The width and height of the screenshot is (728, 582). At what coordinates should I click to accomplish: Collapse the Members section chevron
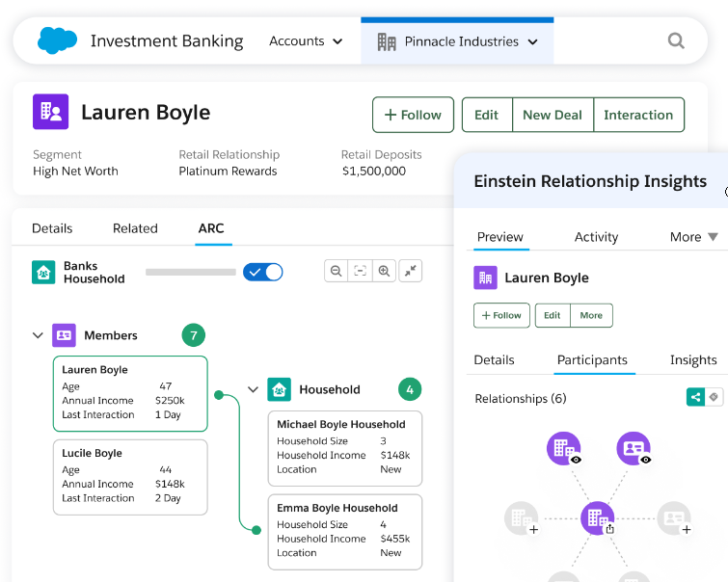(38, 335)
